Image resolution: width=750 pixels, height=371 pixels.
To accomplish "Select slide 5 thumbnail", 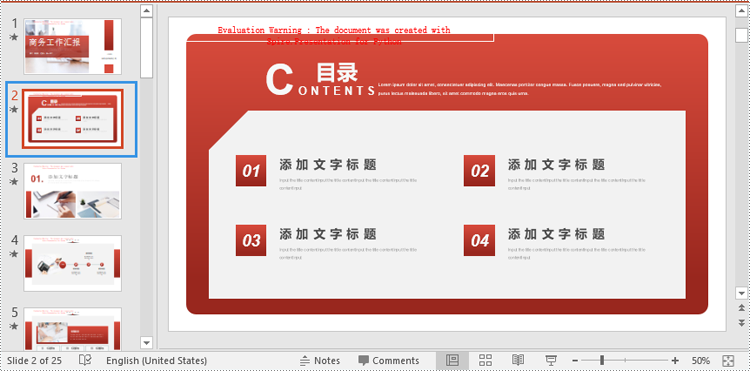I will coord(73,329).
